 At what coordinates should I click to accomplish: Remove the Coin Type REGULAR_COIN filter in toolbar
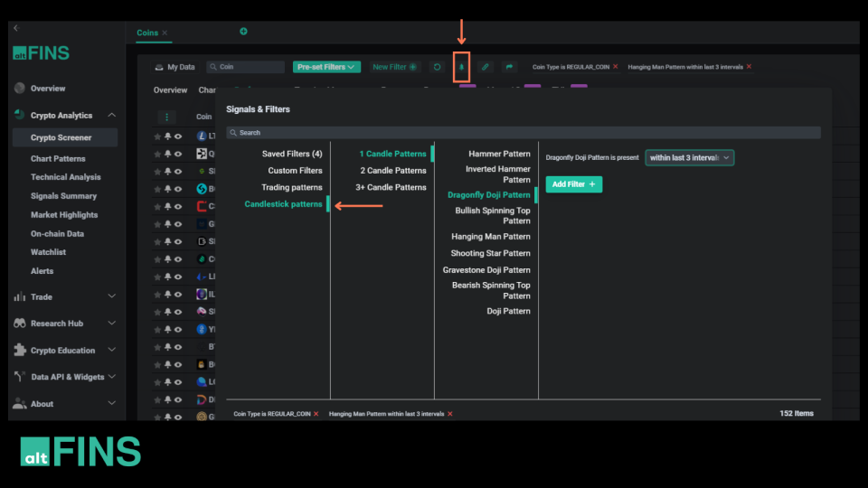point(616,67)
